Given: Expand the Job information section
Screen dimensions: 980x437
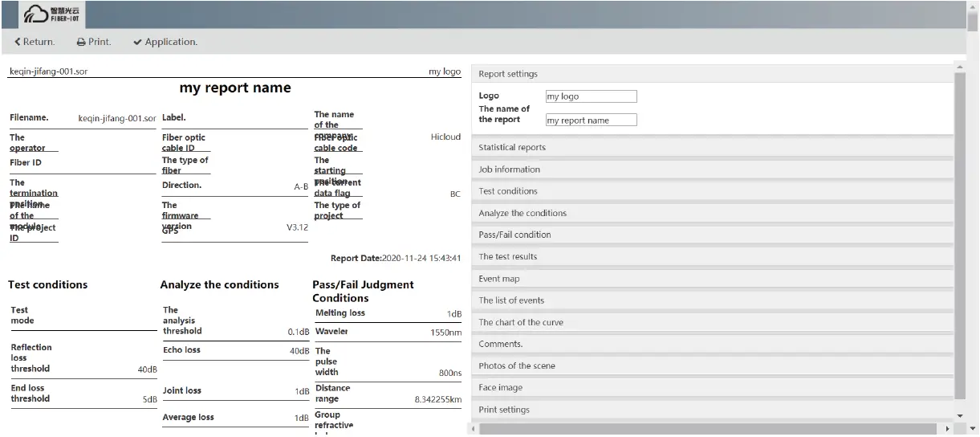Looking at the screenshot, I should (509, 169).
